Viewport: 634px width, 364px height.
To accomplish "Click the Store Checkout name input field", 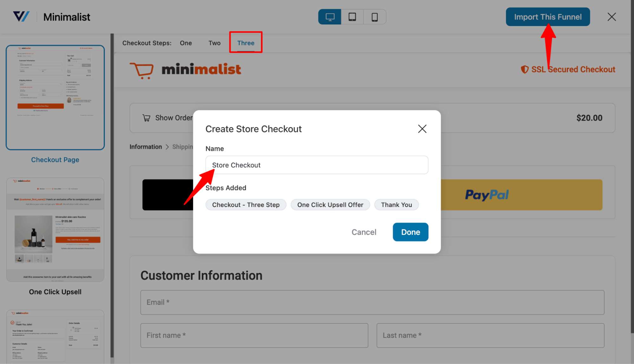I will [x=317, y=165].
